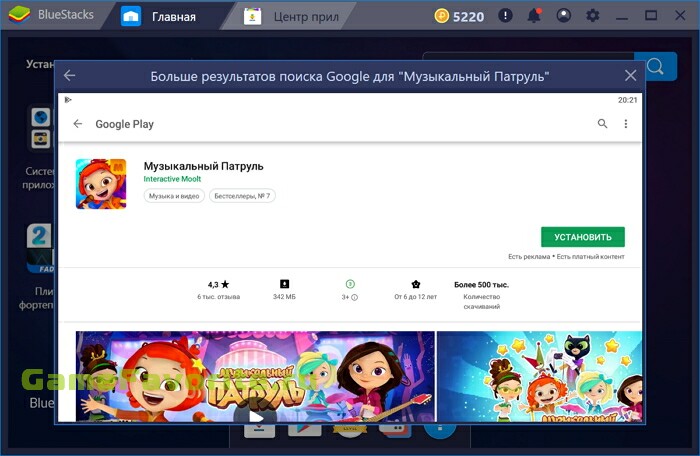Click the 6 тыс. отзыва reviews text
The width and height of the screenshot is (700, 456).
(x=219, y=297)
